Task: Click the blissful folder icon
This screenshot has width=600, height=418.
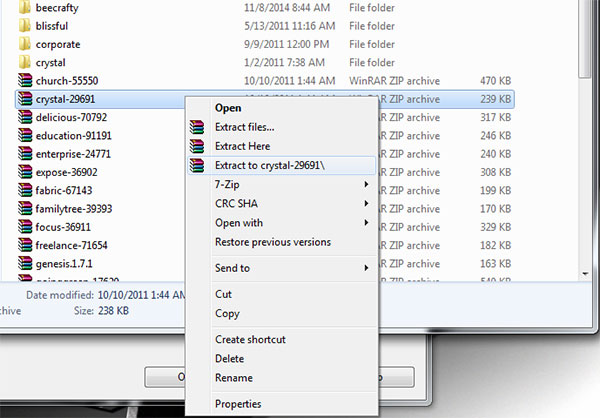Action: click(x=25, y=26)
